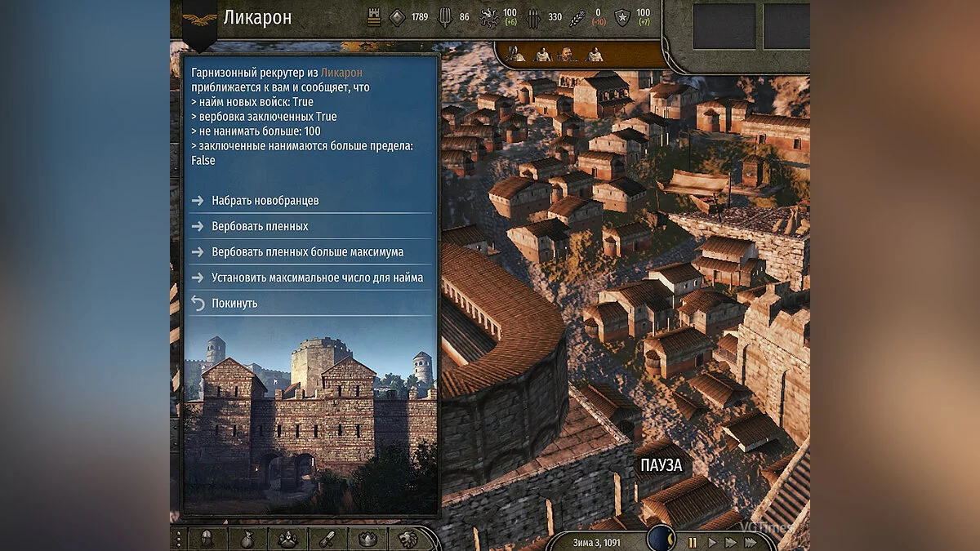
Task: Click the helmet icon on bottom toolbar
Action: tap(207, 539)
